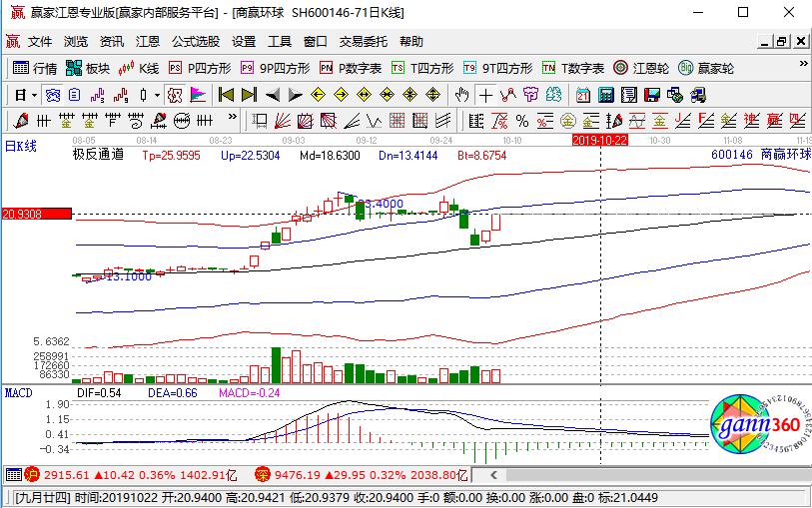Expand the drawing toolbar overflow chevron

(x=233, y=117)
